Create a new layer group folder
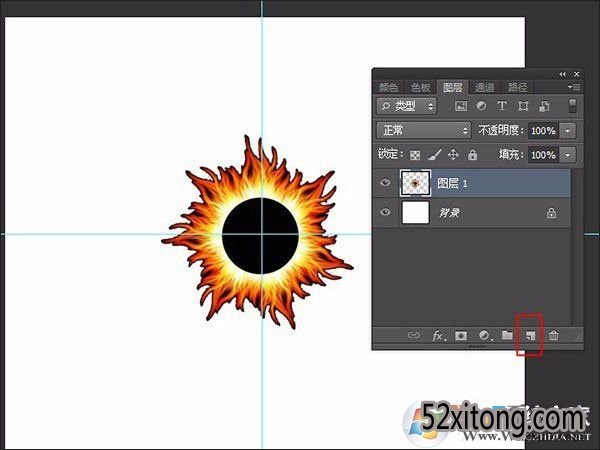 pos(507,335)
